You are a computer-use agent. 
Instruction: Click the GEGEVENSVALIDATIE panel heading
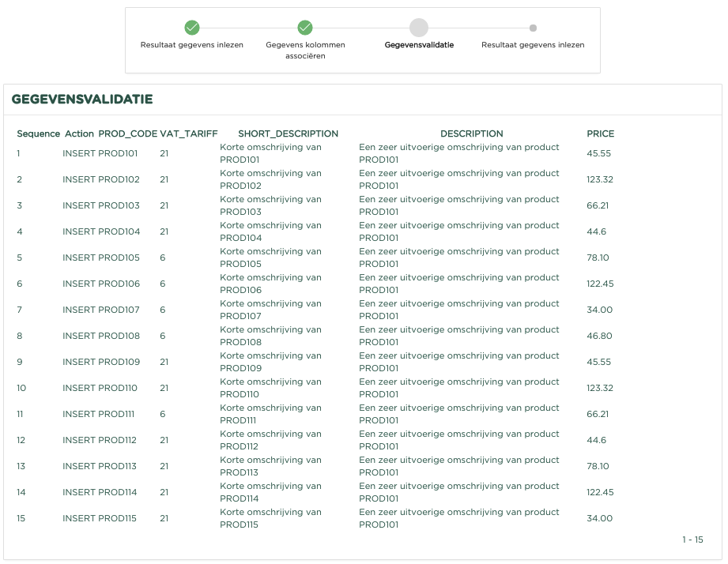pyautogui.click(x=82, y=100)
